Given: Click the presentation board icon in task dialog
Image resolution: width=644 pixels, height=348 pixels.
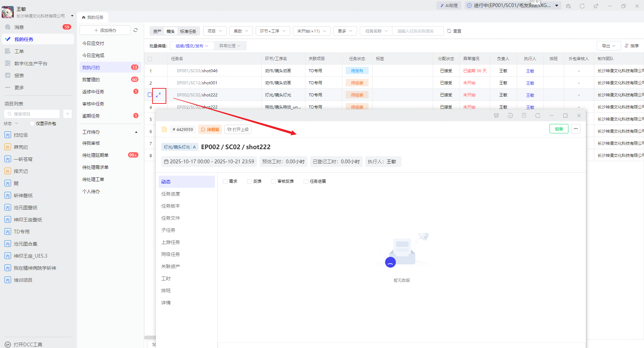Looking at the screenshot, I should tap(496, 116).
